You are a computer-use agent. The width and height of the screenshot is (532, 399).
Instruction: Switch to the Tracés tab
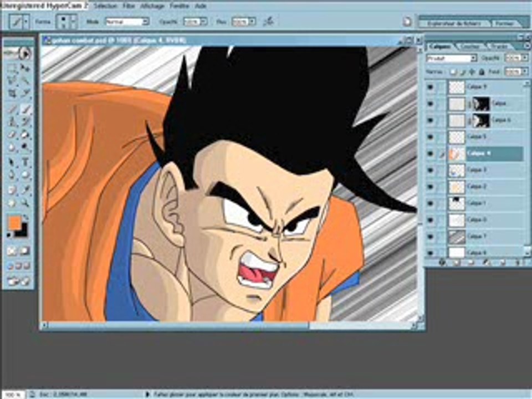point(499,47)
